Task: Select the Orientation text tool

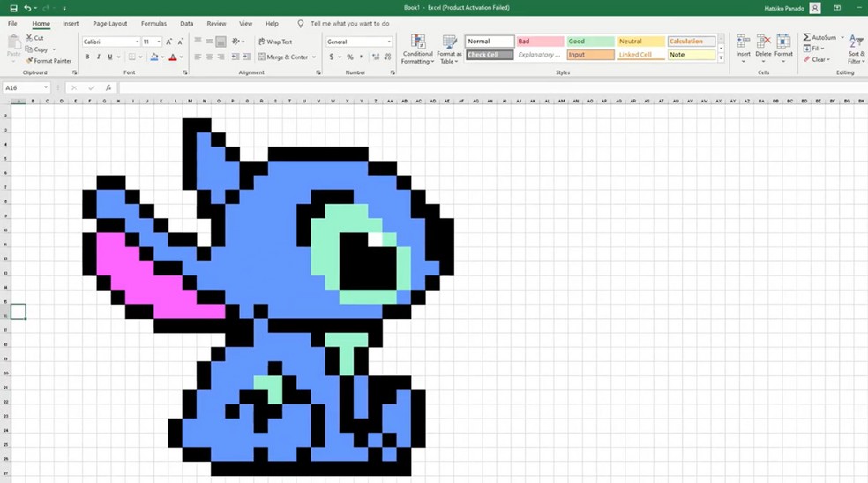Action: point(236,41)
